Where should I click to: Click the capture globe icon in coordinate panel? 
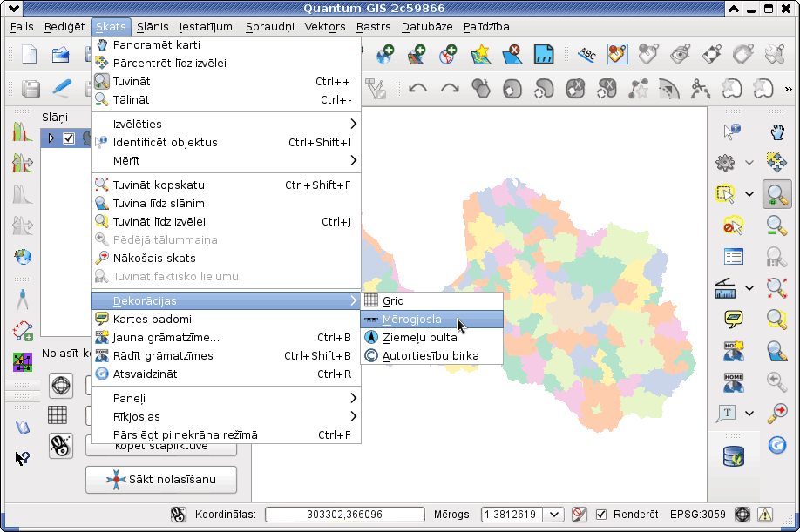point(61,385)
